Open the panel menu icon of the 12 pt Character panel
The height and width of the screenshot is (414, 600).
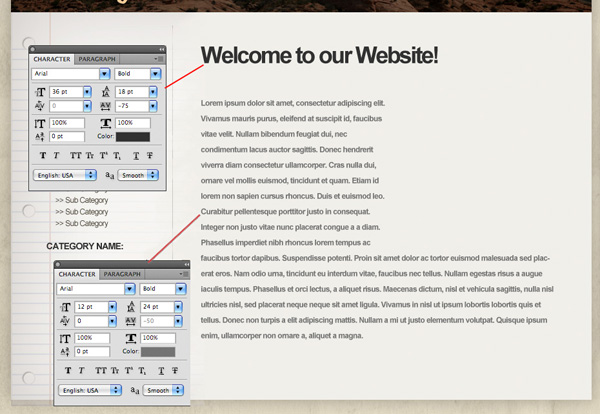184,274
